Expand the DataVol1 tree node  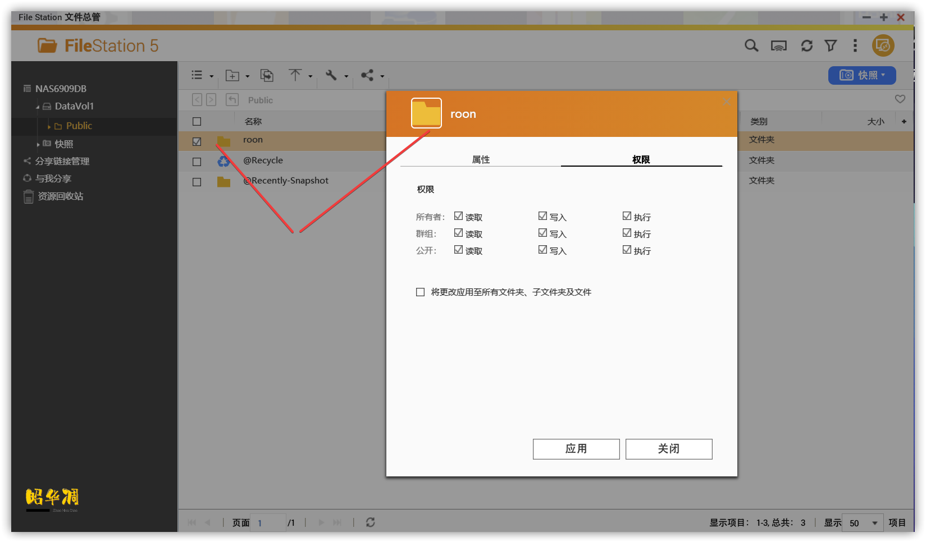pos(38,107)
